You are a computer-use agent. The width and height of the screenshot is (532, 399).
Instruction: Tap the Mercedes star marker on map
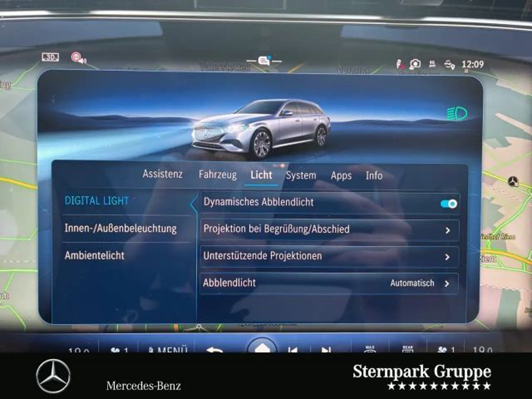(513, 181)
